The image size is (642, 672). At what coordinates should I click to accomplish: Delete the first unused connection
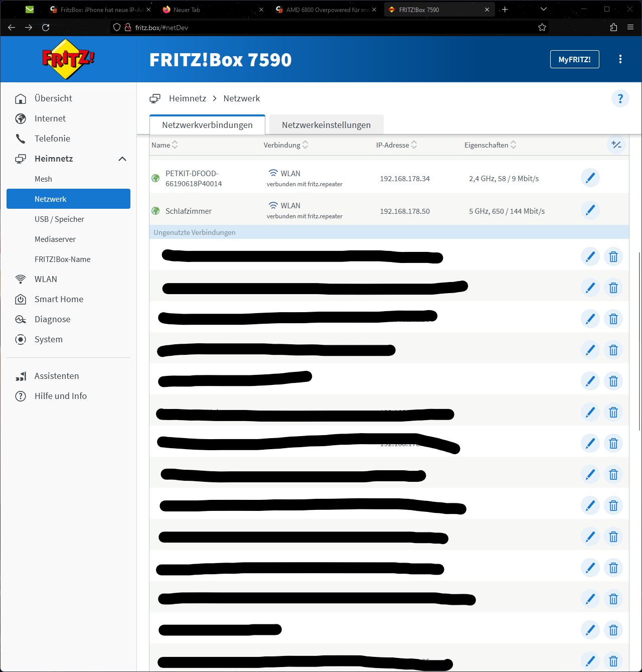[613, 256]
